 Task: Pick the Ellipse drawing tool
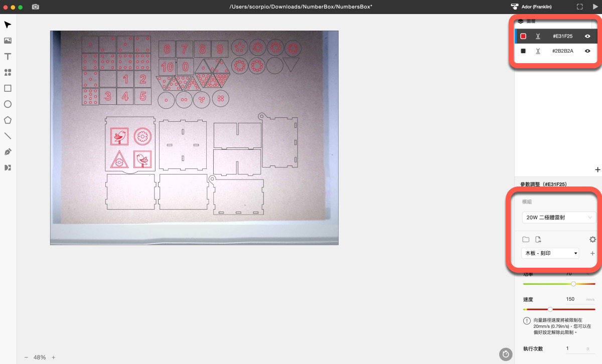pyautogui.click(x=8, y=104)
